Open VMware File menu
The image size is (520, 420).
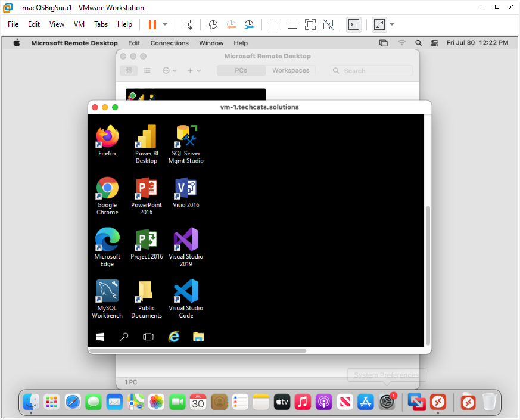pyautogui.click(x=13, y=24)
